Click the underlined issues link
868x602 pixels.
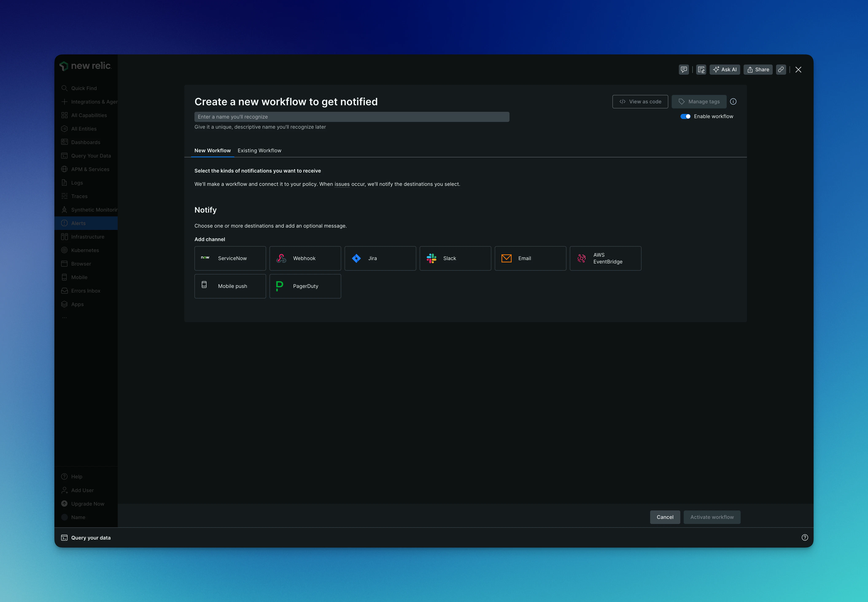342,184
